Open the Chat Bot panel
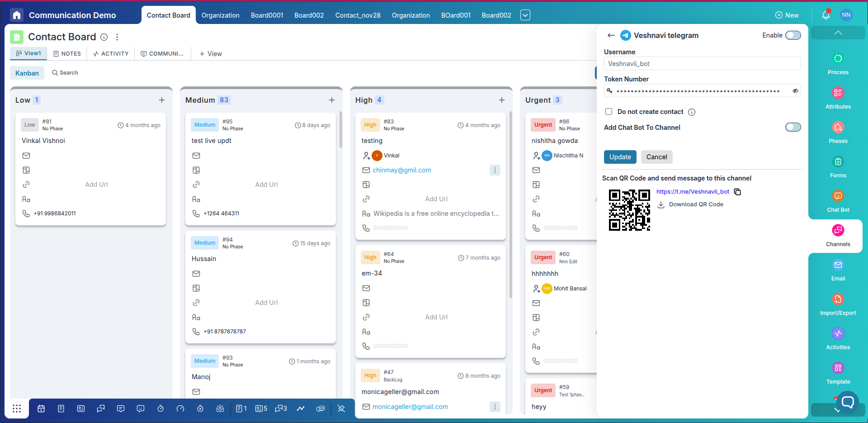868x423 pixels. tap(838, 201)
